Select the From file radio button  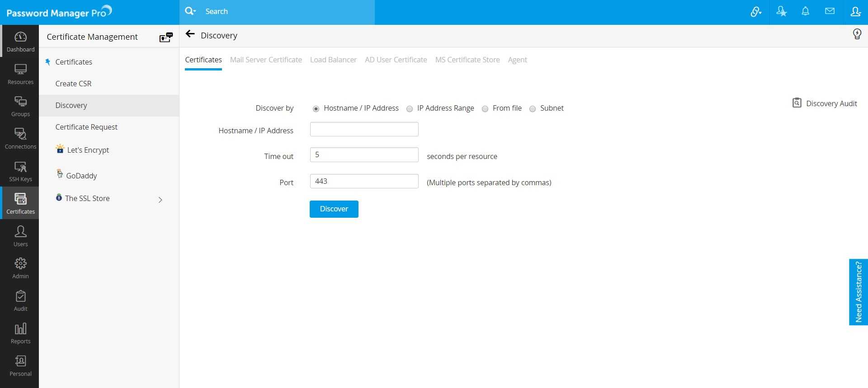point(485,109)
